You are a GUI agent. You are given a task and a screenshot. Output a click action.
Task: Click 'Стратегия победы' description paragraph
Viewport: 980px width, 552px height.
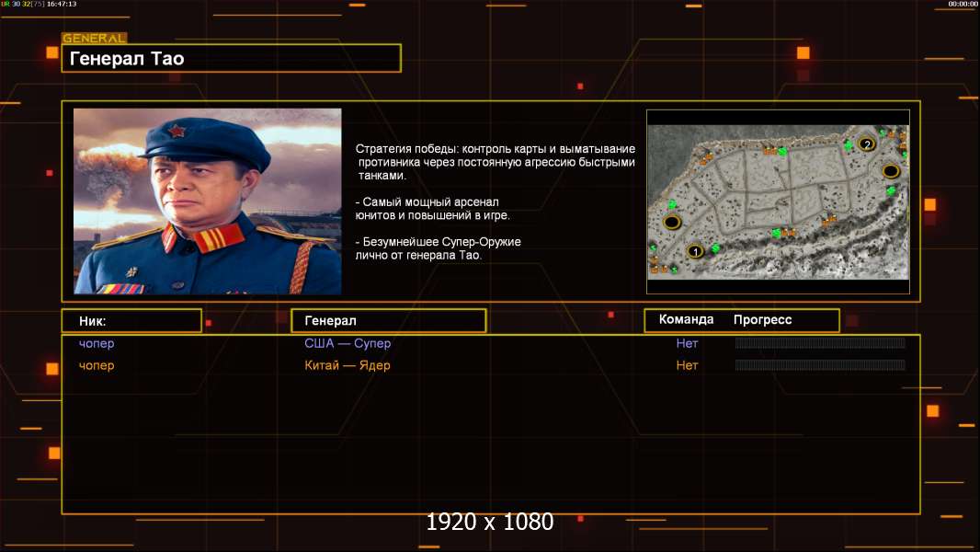tap(495, 162)
